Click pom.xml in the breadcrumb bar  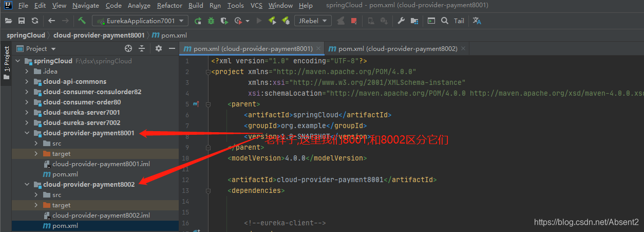coord(169,35)
